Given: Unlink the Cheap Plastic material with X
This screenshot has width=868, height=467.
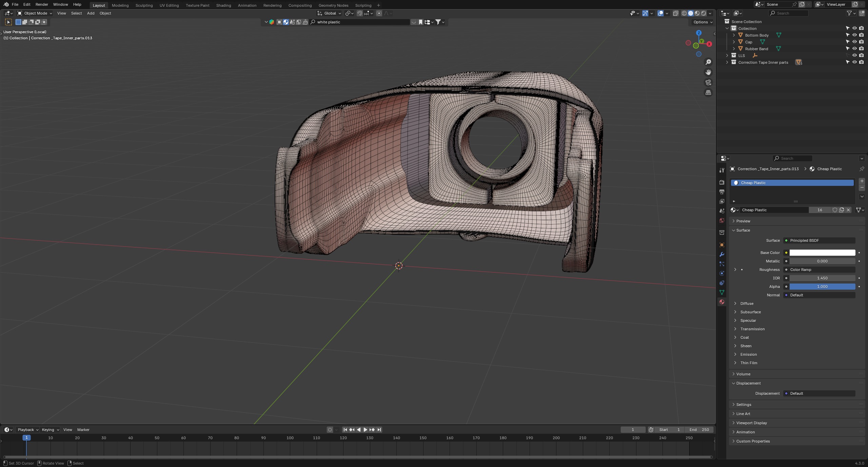Looking at the screenshot, I should 848,210.
